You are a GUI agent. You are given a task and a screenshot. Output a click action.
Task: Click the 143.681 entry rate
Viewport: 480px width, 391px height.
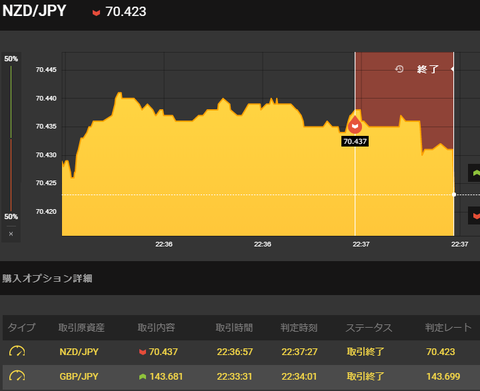click(x=166, y=377)
